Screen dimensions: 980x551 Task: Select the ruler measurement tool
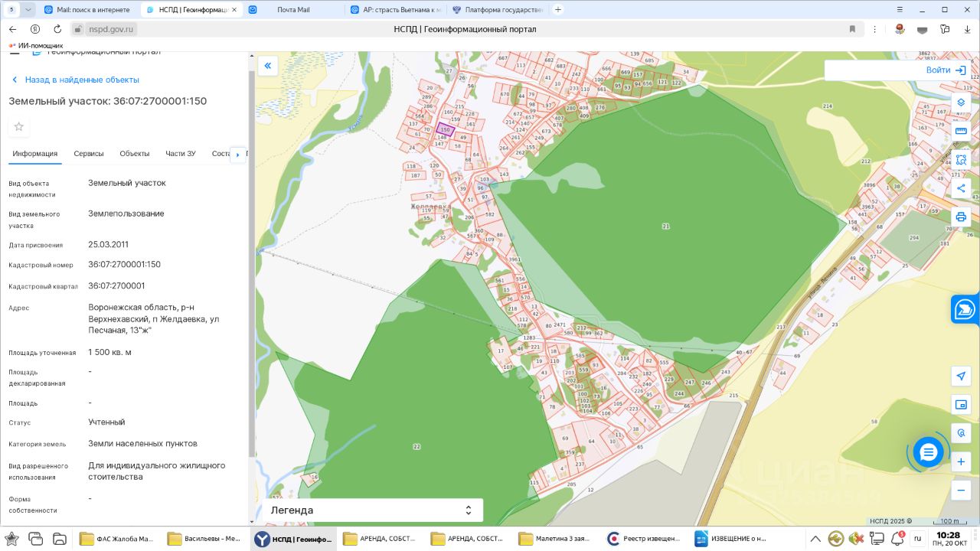tap(961, 131)
